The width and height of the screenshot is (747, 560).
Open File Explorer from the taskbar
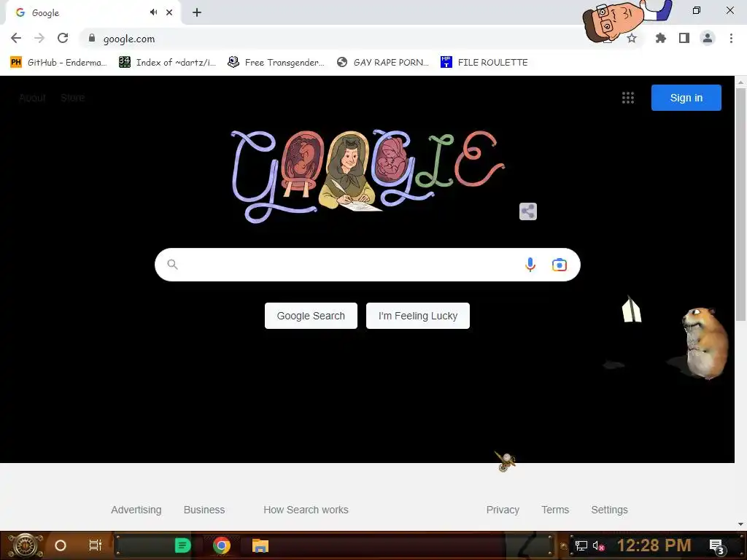[x=260, y=545]
